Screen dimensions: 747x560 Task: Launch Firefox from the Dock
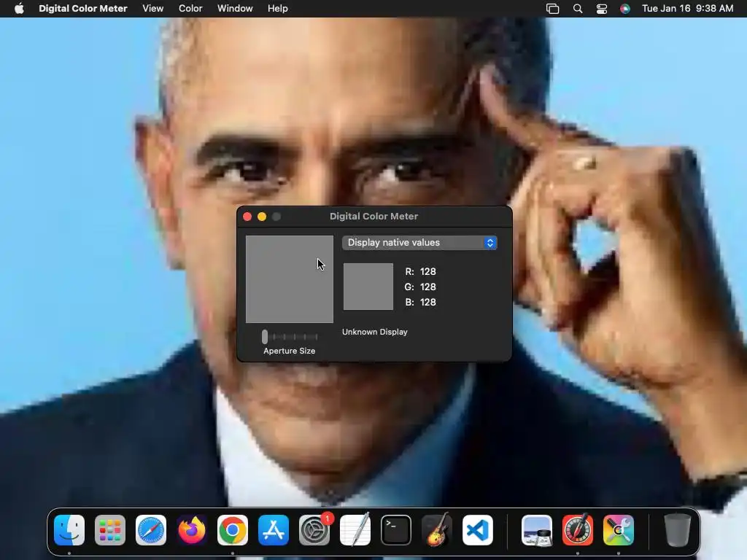192,530
